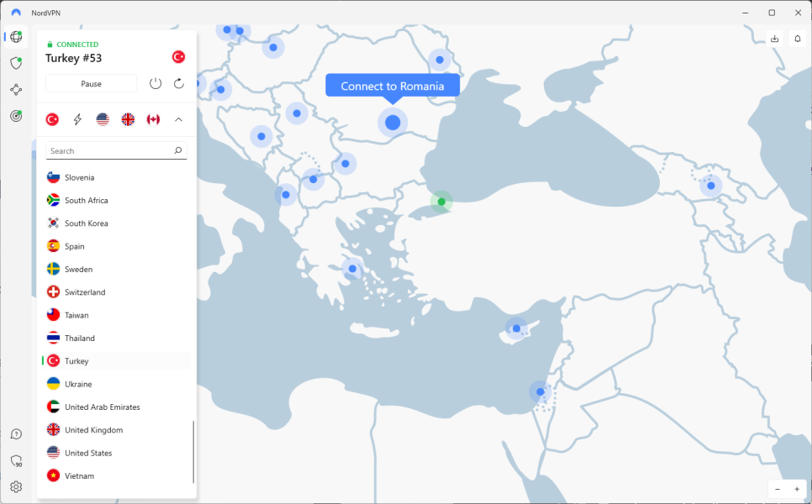Open the Meshnet icon in sidebar

pyautogui.click(x=16, y=90)
